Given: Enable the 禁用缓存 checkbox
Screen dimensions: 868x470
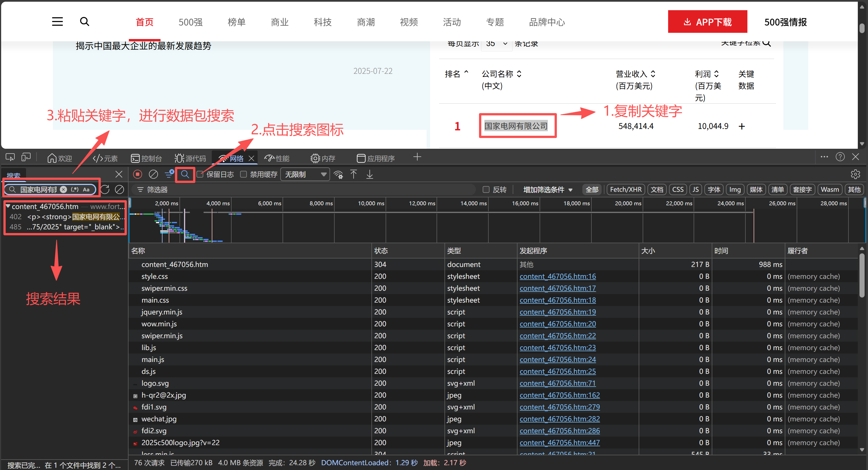Looking at the screenshot, I should tap(244, 174).
